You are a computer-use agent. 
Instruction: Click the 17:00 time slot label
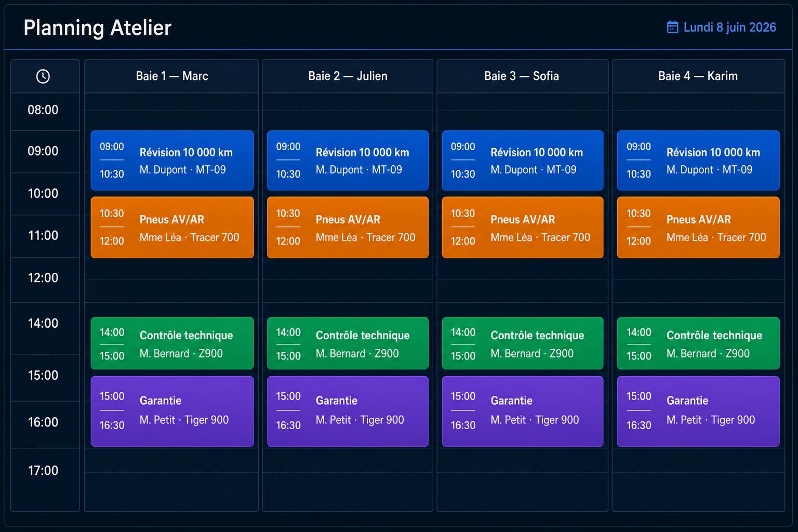coord(43,471)
